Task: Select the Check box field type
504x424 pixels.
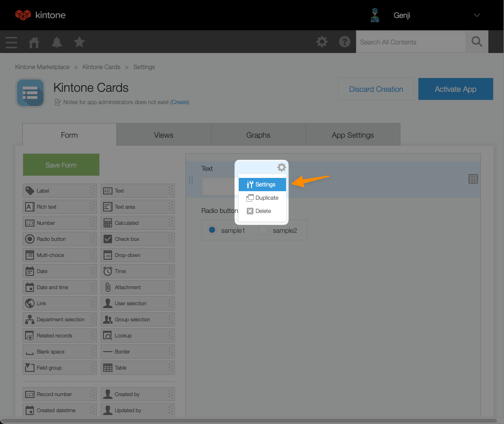Action: tap(138, 239)
